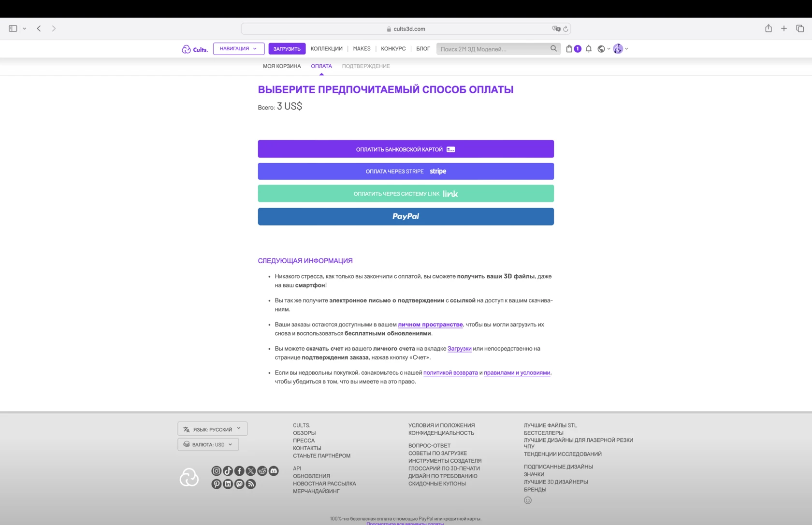
Task: Open the НОВОСТНАЯ РАССЫЛКА footer link
Action: [325, 483]
